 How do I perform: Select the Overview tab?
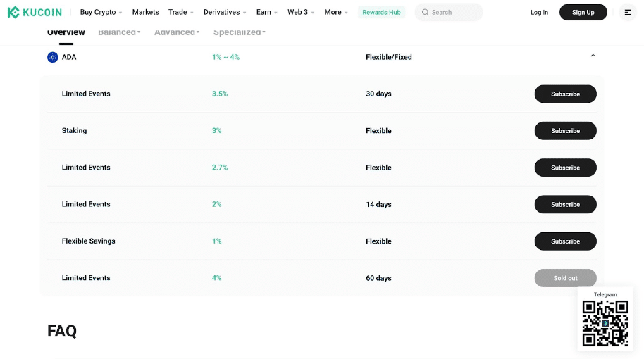click(66, 32)
